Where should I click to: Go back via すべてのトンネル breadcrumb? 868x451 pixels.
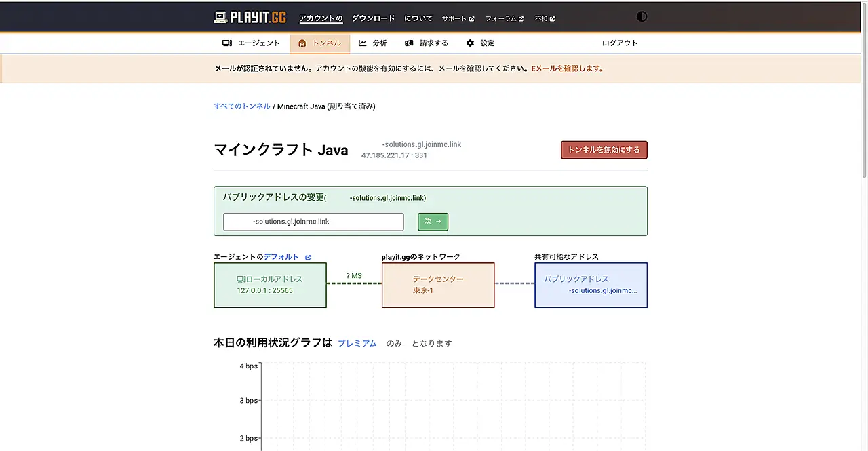click(242, 106)
